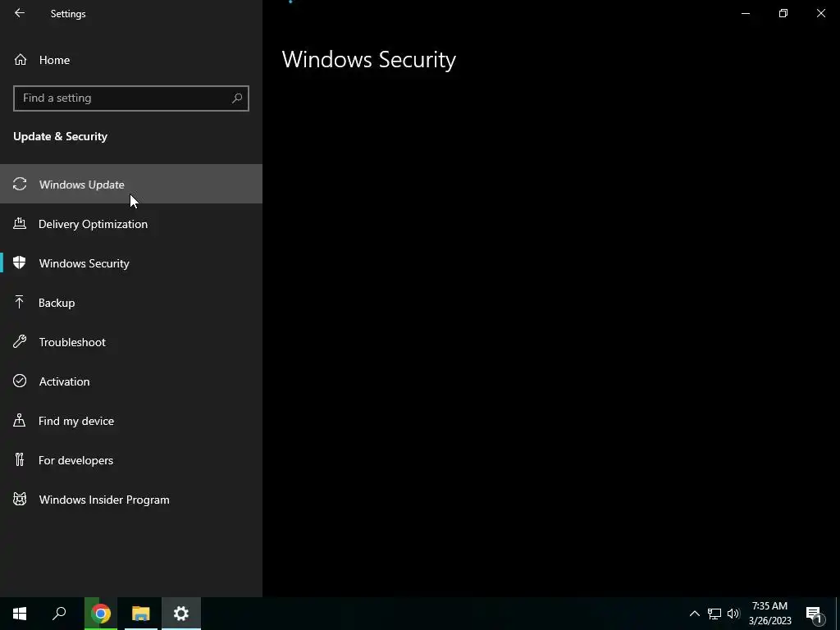Image resolution: width=840 pixels, height=630 pixels.
Task: Focus the Find a setting search box
Action: [x=131, y=98]
